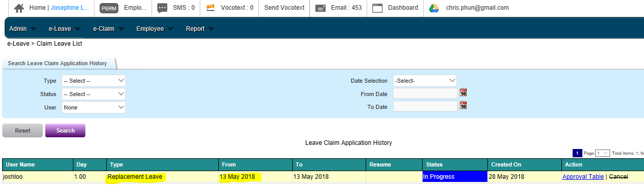Click the Created On column header

tap(524, 164)
